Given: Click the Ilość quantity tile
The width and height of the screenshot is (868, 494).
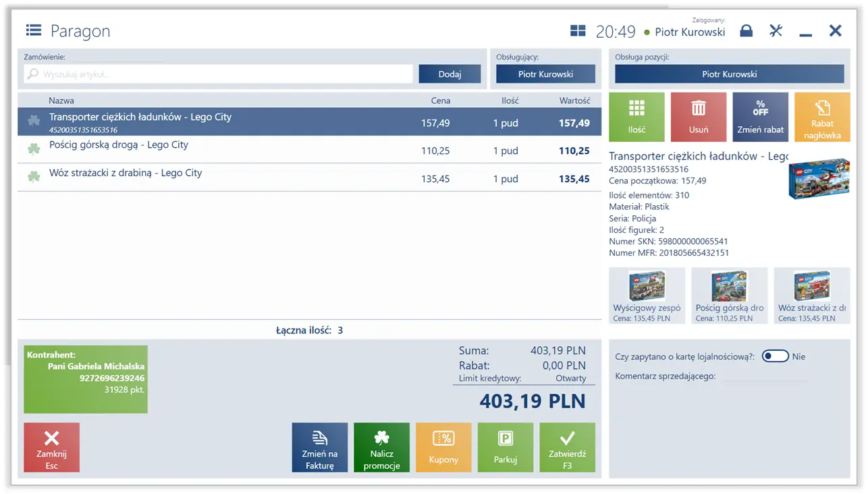Looking at the screenshot, I should click(x=636, y=117).
